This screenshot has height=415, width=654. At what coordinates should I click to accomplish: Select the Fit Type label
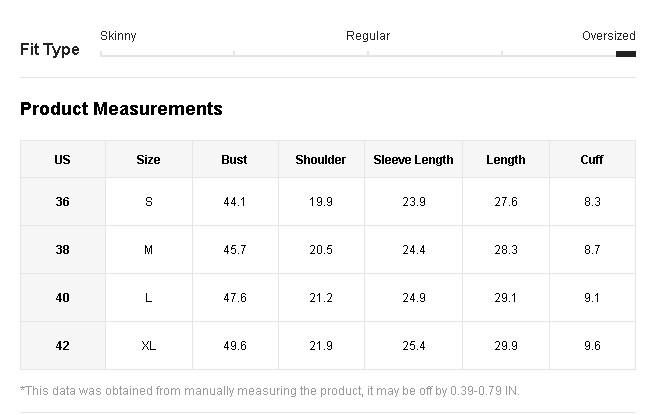click(x=50, y=50)
